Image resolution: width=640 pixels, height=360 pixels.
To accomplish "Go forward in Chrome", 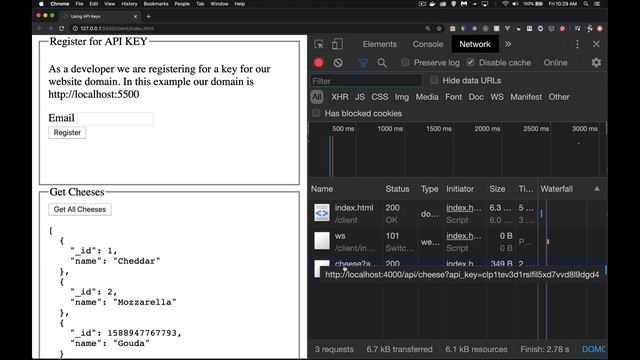I will point(50,29).
